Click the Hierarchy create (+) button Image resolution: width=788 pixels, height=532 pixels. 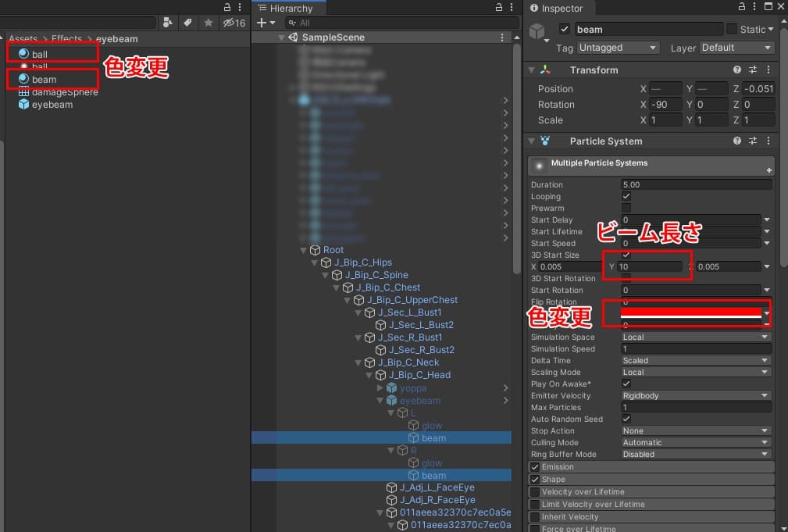pos(262,23)
